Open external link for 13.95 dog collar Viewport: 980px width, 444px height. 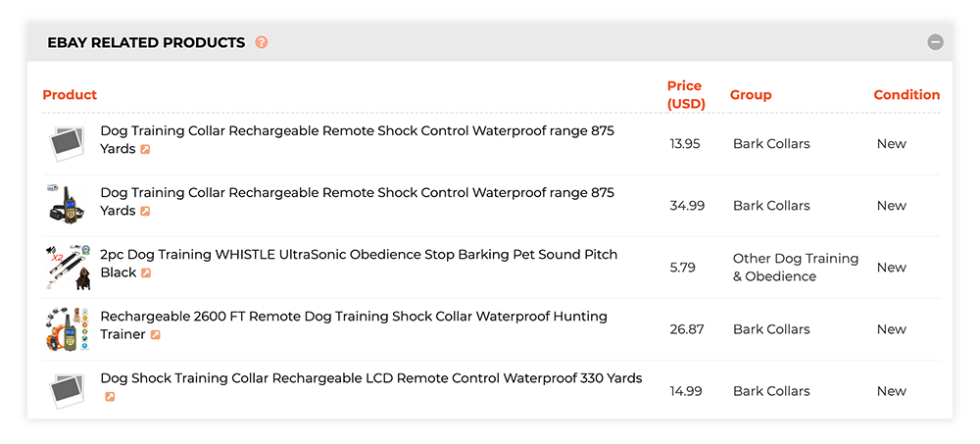pyautogui.click(x=145, y=149)
